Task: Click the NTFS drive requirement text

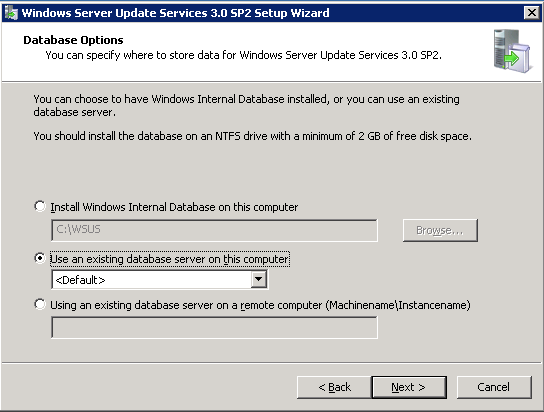Action: (253, 136)
